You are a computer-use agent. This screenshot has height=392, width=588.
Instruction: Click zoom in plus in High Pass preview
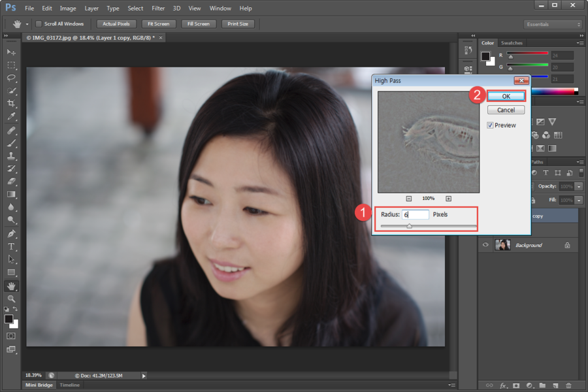[x=448, y=199]
